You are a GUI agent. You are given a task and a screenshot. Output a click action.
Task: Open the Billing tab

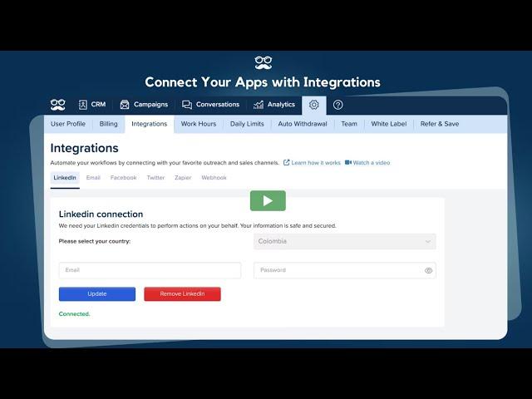(108, 124)
